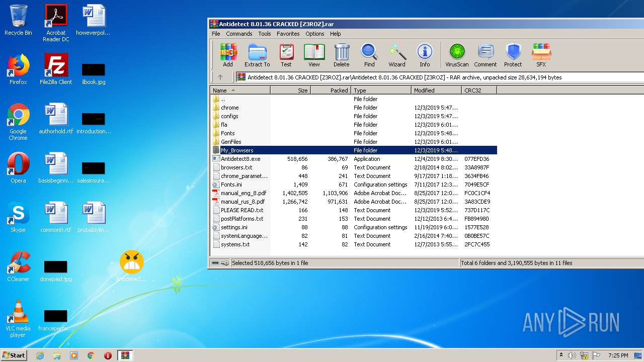Click the Firefox desktop icon
The image size is (644, 362).
click(x=18, y=69)
